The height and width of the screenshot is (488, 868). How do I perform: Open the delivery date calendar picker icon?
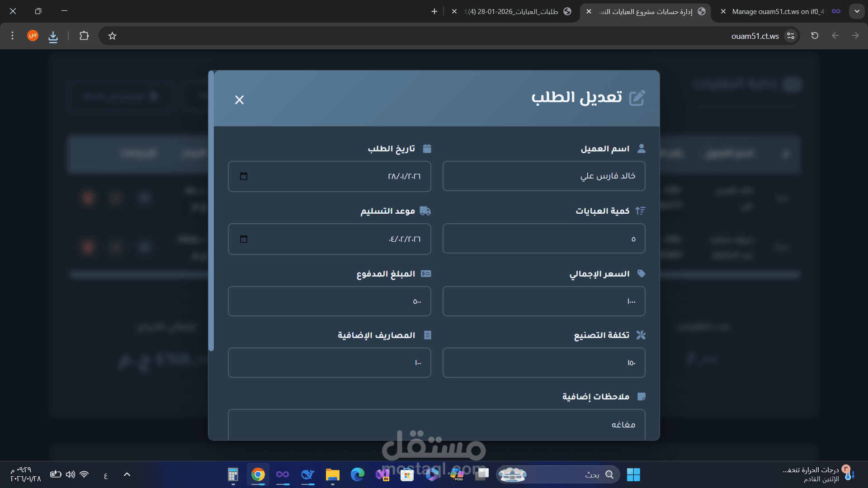[x=244, y=239]
